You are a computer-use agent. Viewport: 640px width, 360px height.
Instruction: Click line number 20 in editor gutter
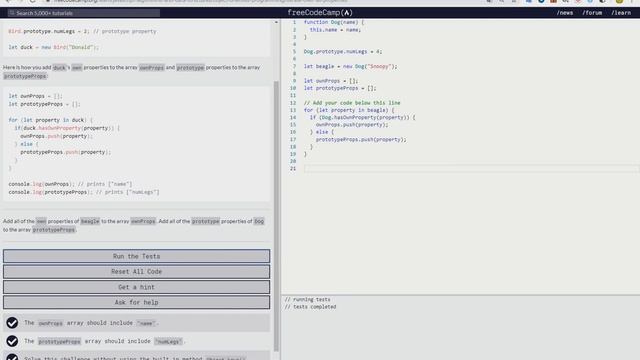pyautogui.click(x=293, y=161)
